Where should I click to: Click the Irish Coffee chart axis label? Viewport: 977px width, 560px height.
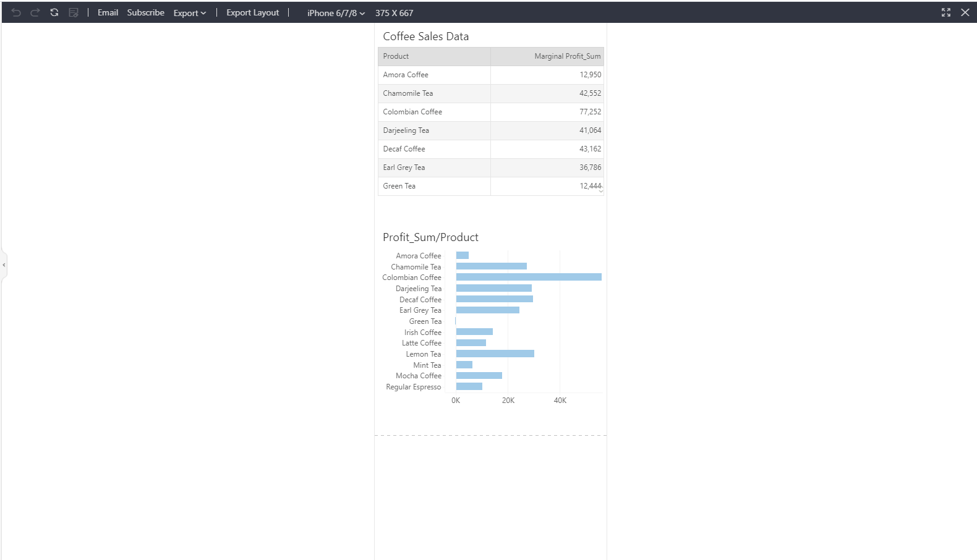[423, 333]
